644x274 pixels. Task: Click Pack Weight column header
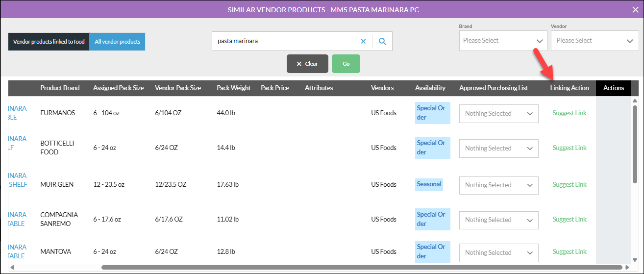(234, 88)
